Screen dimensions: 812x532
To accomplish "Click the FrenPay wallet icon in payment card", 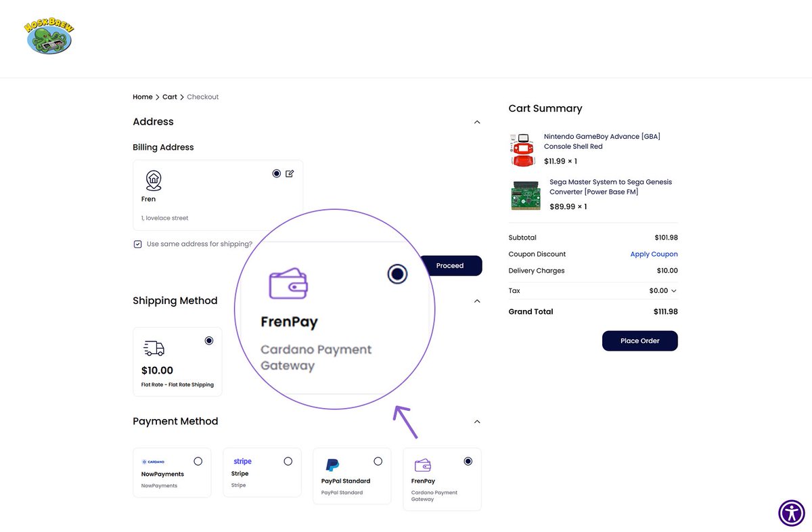I will tap(423, 465).
